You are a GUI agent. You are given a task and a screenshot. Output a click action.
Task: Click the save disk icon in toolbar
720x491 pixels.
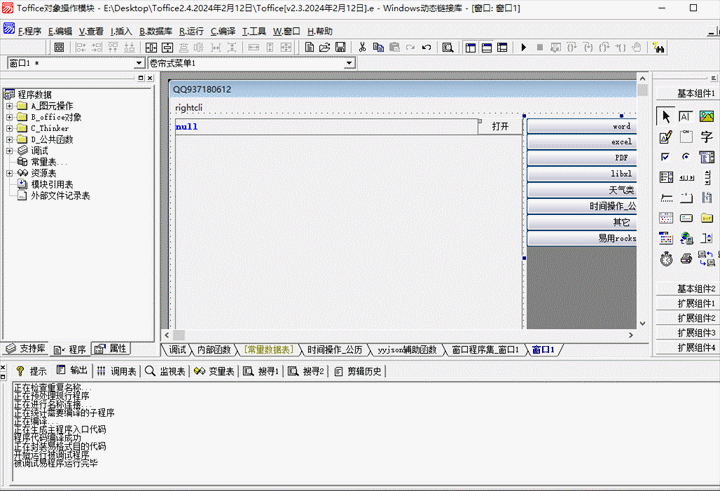[x=340, y=47]
